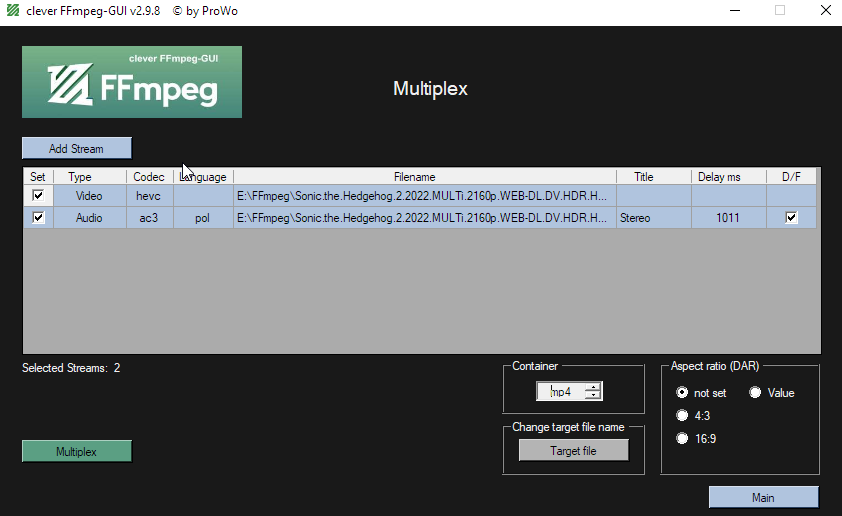Viewport: 842px width, 516px height.
Task: Open the Target file chooser
Action: (x=574, y=450)
